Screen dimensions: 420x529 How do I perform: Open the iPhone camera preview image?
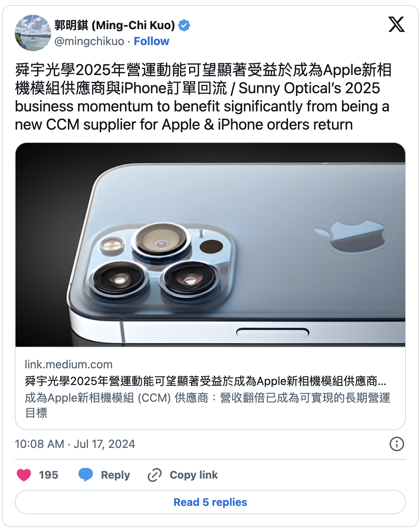(210, 245)
